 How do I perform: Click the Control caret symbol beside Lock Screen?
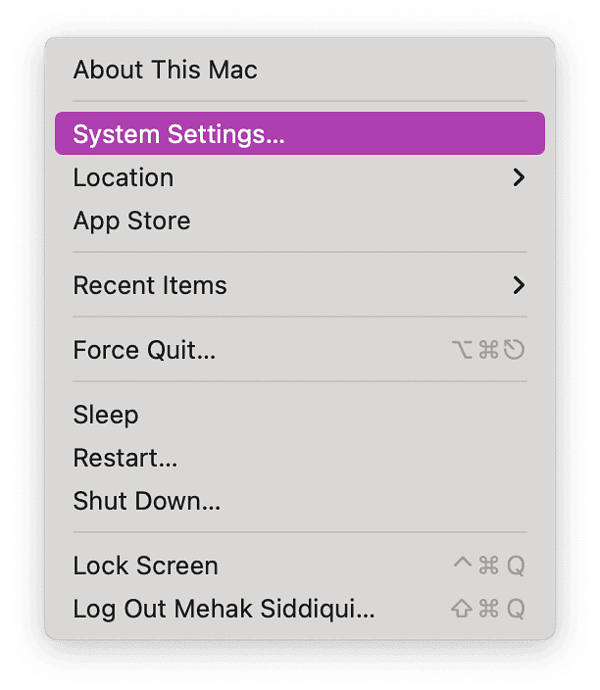[462, 564]
